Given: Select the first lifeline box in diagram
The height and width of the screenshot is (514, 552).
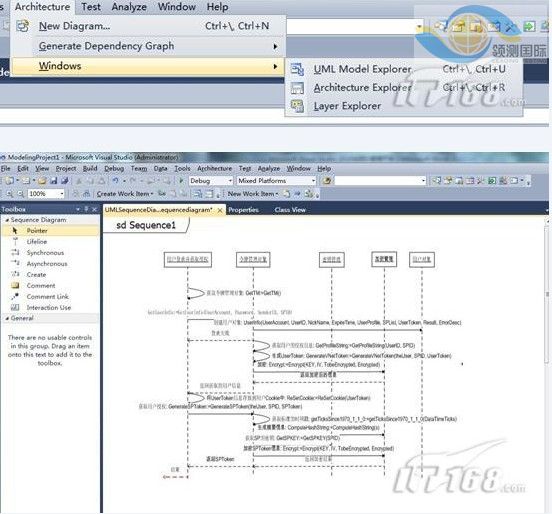Looking at the screenshot, I should (188, 260).
